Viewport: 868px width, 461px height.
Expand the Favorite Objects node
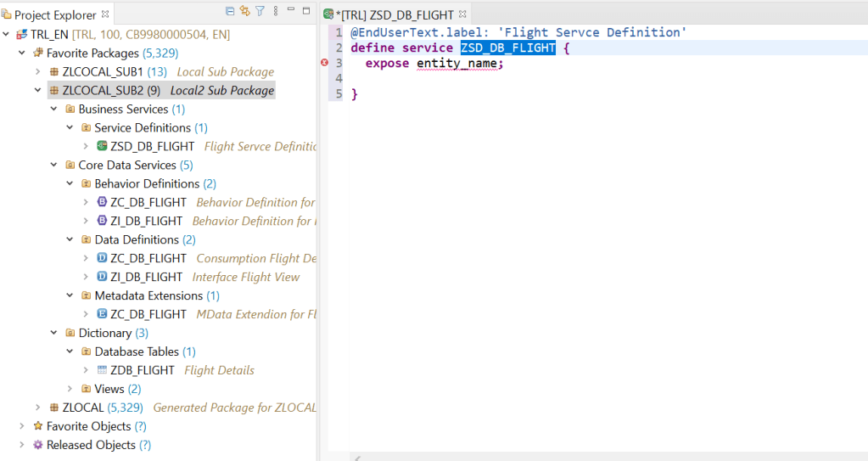pos(21,425)
